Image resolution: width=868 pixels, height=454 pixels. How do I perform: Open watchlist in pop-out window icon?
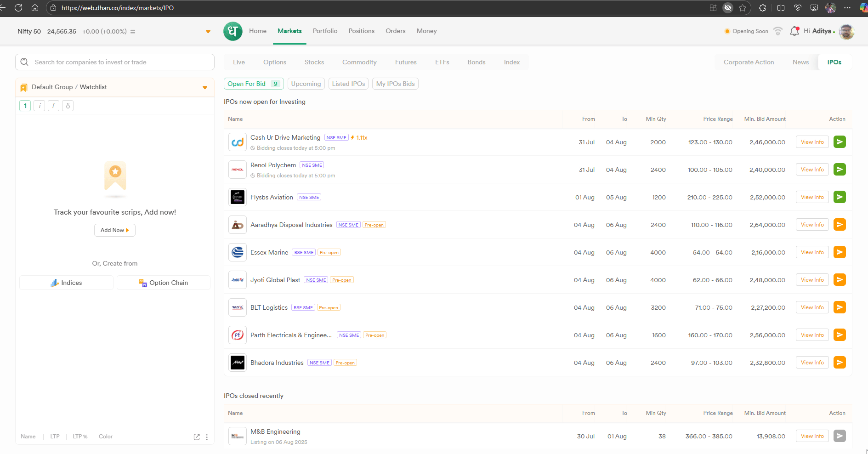[197, 437]
